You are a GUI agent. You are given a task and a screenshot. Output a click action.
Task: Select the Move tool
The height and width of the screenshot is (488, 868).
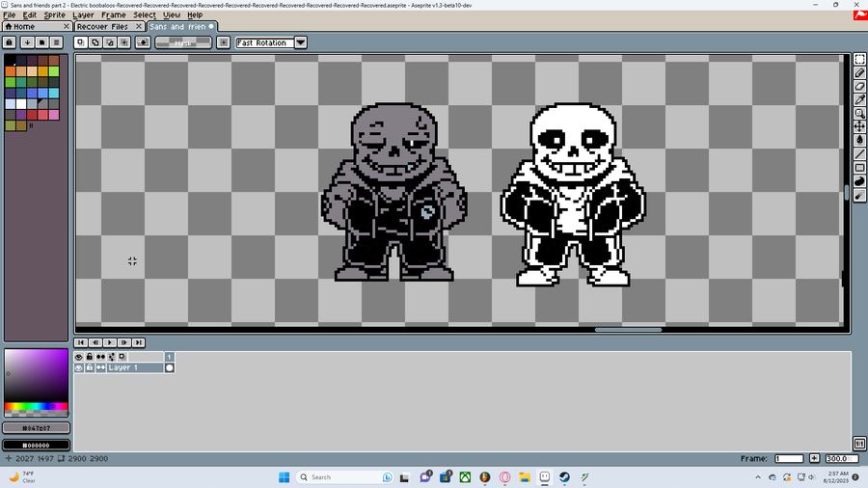(859, 126)
